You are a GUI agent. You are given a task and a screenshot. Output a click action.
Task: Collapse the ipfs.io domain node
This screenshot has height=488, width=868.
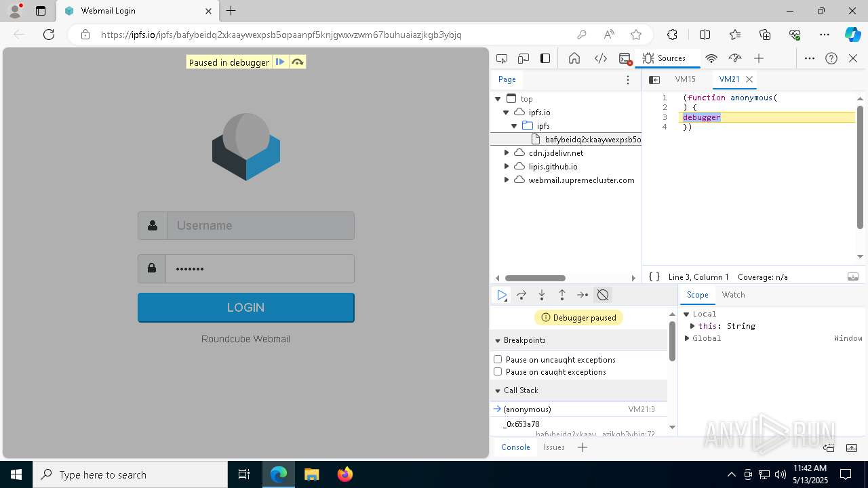click(506, 113)
